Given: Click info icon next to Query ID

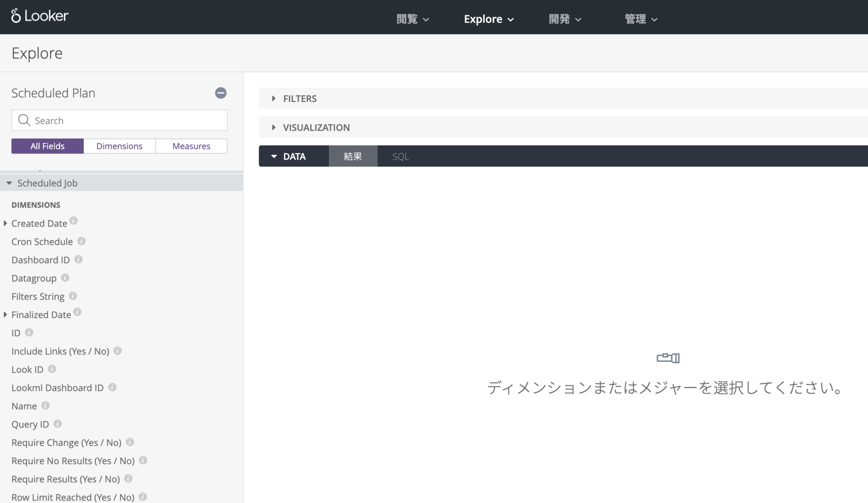Looking at the screenshot, I should pyautogui.click(x=57, y=424).
